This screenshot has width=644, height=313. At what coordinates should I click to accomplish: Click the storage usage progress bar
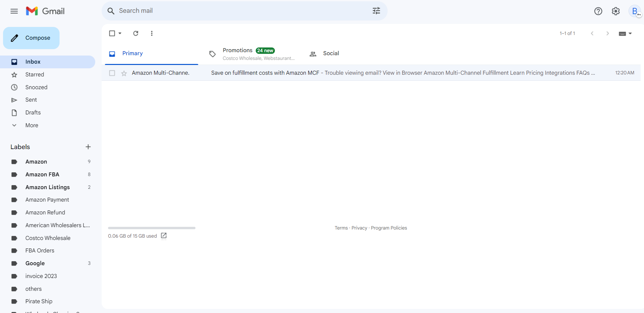(152, 228)
